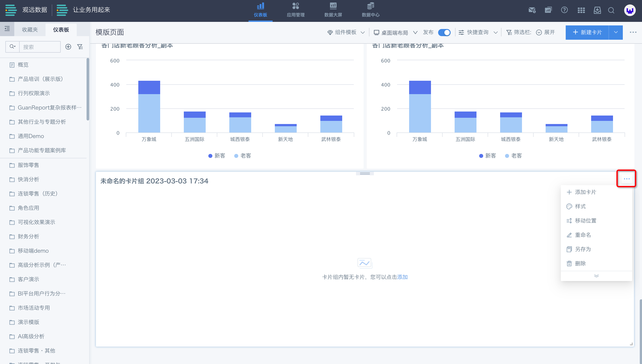Click the add dashboard plus icon
The image size is (642, 364).
(x=68, y=47)
